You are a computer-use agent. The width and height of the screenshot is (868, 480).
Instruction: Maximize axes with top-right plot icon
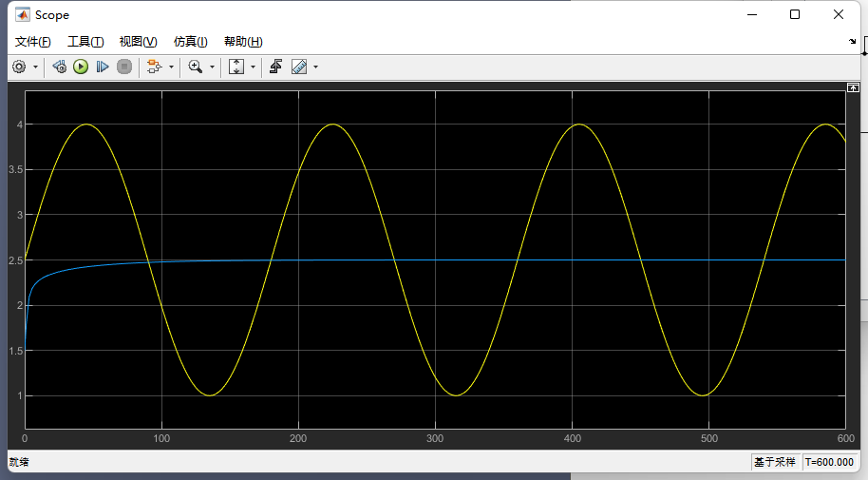tap(853, 87)
